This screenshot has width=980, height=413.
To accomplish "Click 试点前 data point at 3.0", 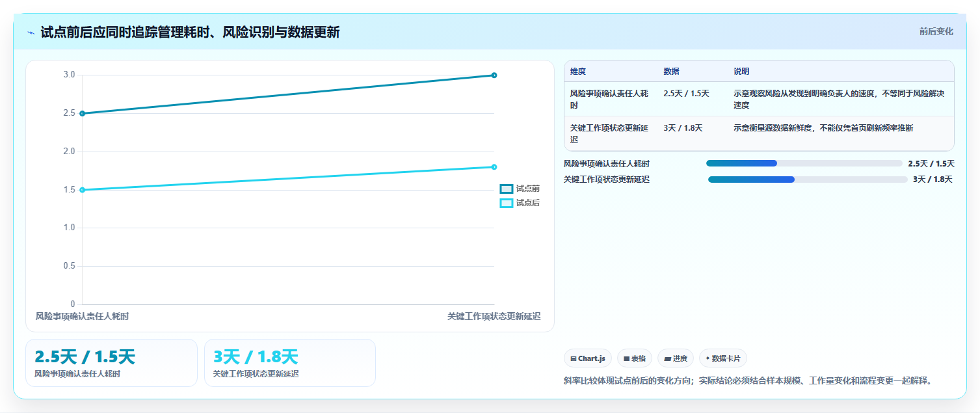I will pyautogui.click(x=494, y=75).
